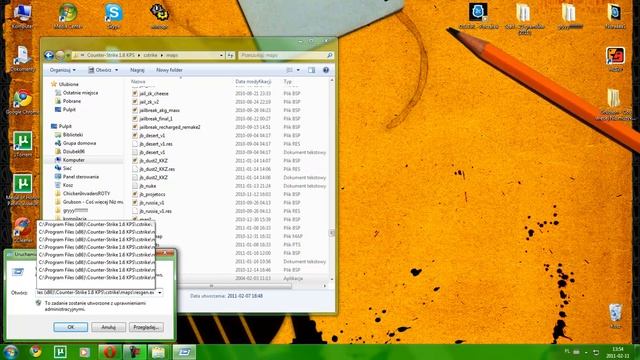
Task: Expand the arrow next to Otwórz in toolbar
Action: click(116, 70)
